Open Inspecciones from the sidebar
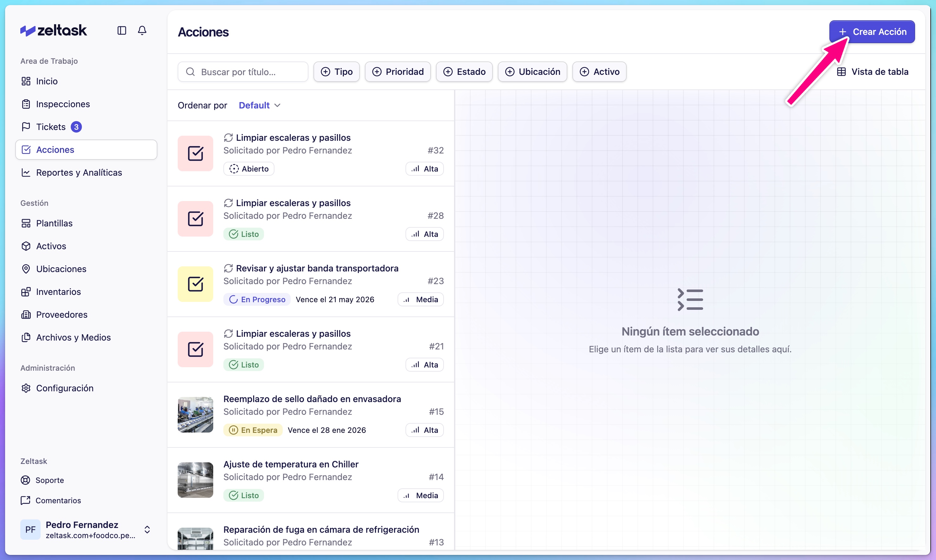 click(x=63, y=104)
